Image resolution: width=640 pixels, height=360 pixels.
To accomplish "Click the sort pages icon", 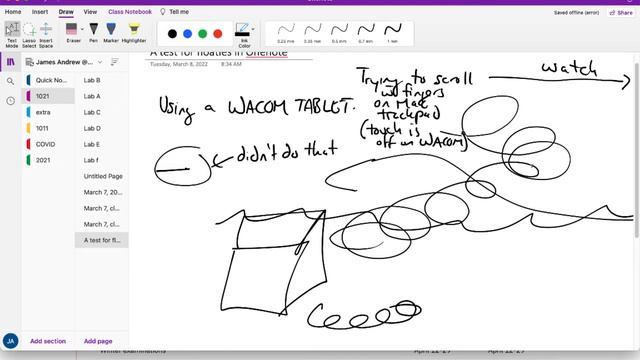I will [114, 62].
